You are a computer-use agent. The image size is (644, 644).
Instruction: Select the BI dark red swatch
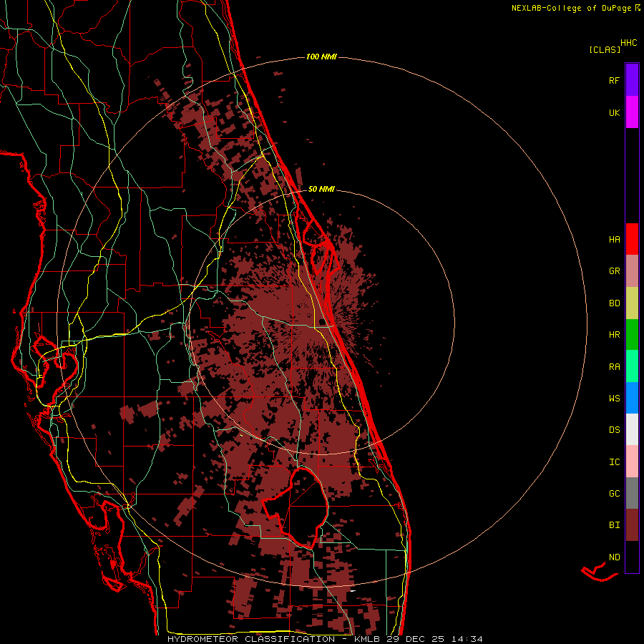click(x=632, y=525)
